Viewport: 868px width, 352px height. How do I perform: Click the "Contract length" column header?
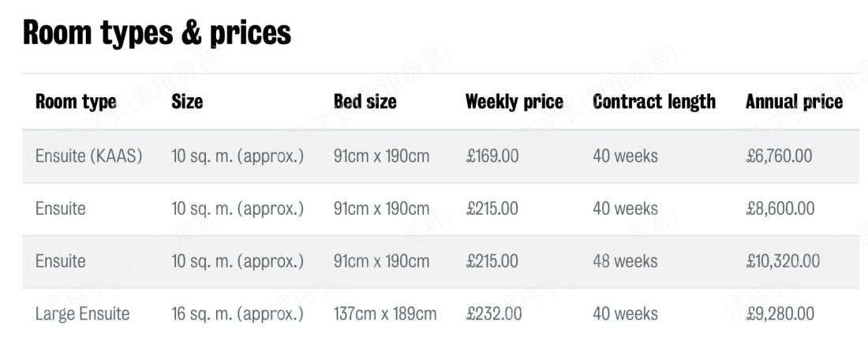(x=653, y=102)
